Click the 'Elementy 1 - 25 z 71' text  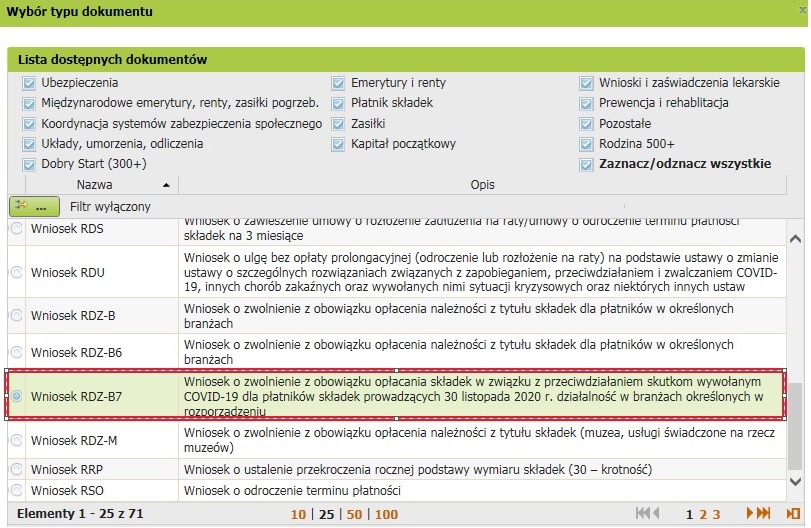tap(80, 514)
